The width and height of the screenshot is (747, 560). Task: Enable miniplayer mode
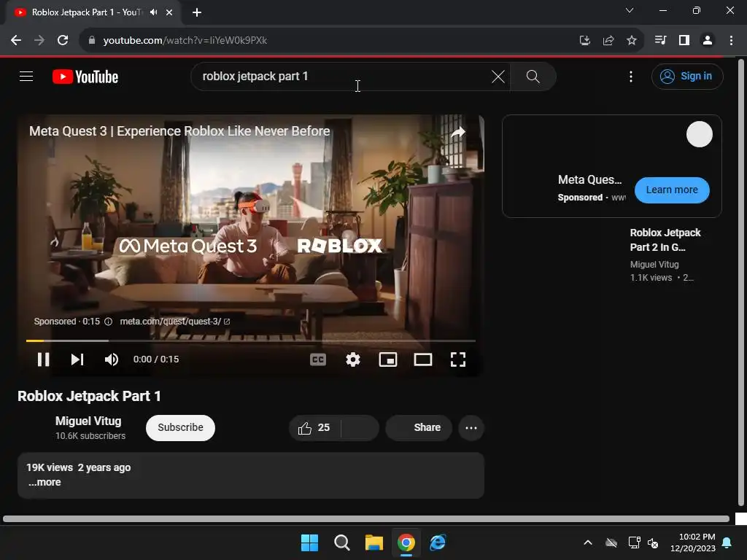pos(388,359)
